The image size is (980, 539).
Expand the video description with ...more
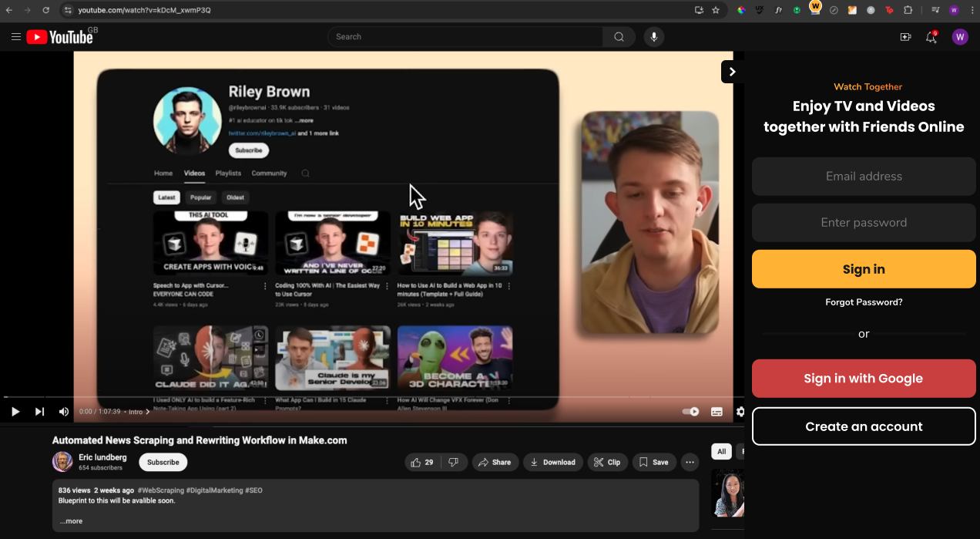pos(71,521)
